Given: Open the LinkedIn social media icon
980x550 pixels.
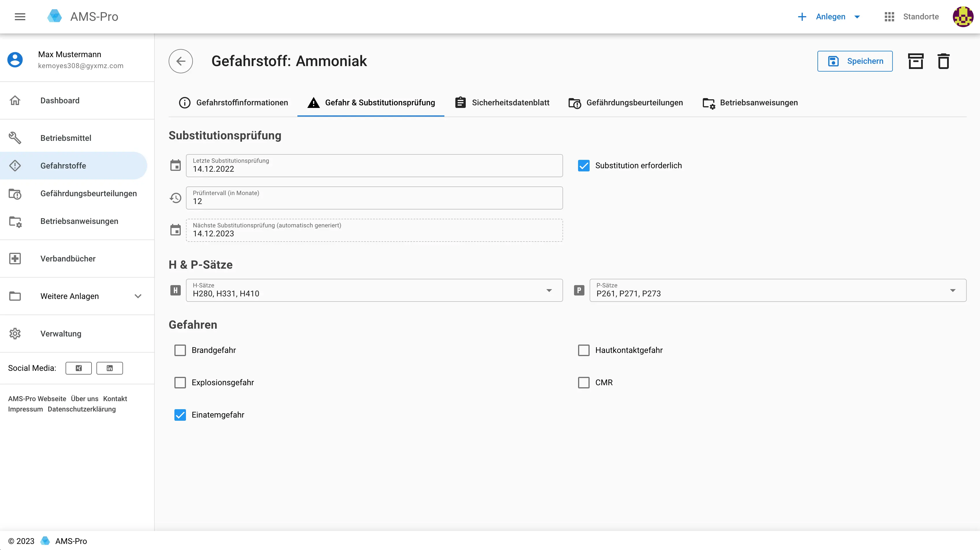Looking at the screenshot, I should click(109, 368).
